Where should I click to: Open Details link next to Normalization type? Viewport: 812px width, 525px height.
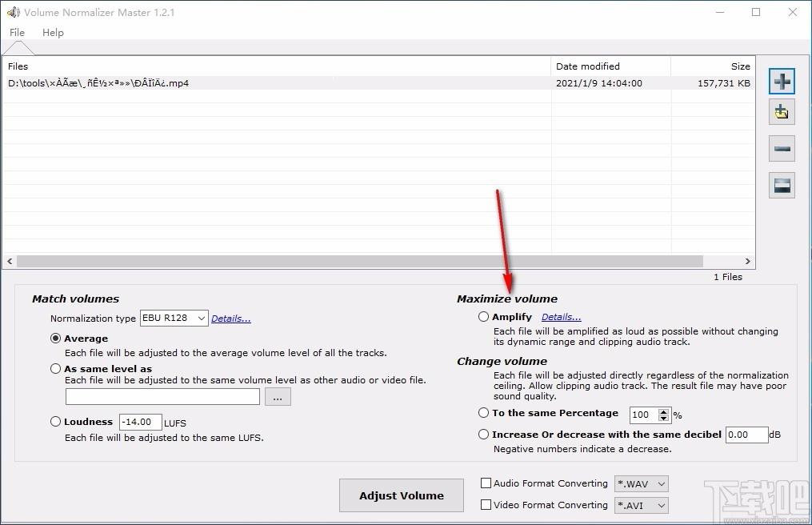pyautogui.click(x=231, y=319)
